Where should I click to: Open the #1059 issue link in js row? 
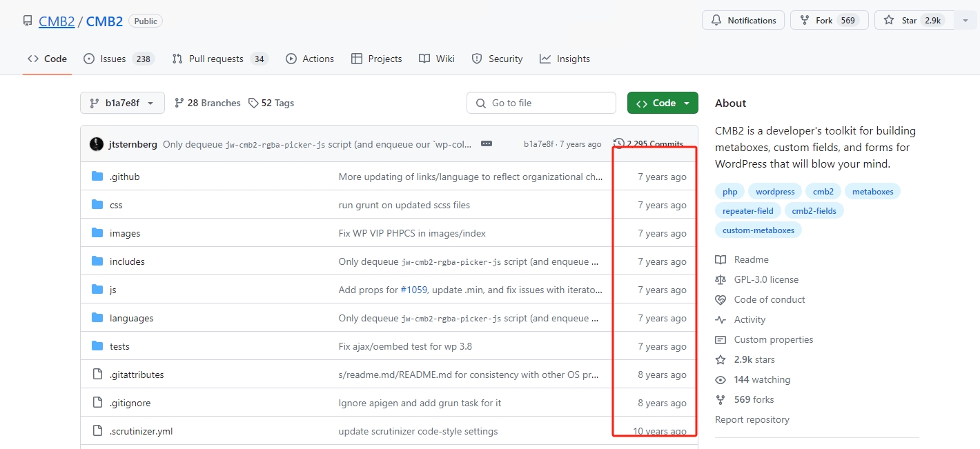click(x=414, y=290)
